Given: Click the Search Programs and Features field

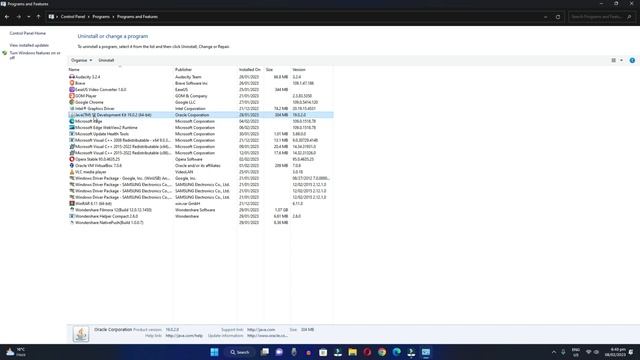Looking at the screenshot, I should [601, 17].
